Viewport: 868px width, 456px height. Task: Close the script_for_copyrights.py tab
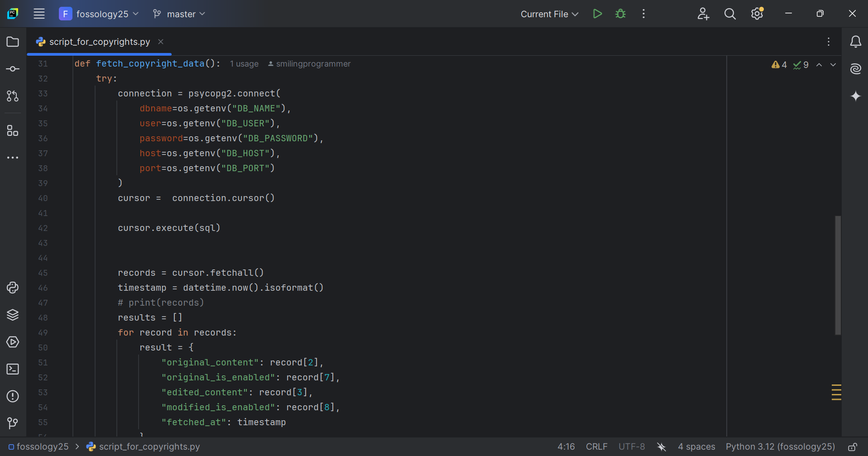[x=161, y=42]
